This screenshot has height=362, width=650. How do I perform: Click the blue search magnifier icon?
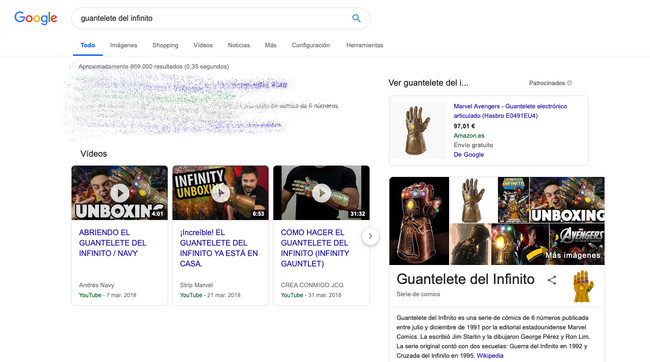[356, 18]
